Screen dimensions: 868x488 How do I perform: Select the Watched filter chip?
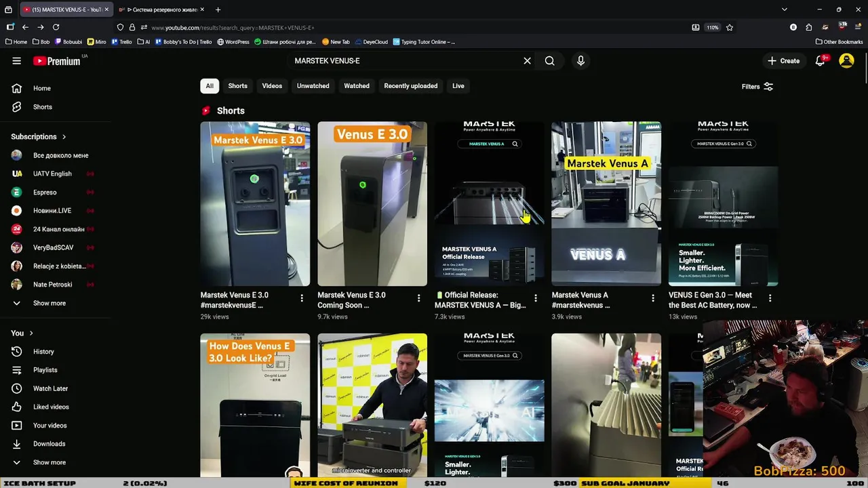(x=357, y=86)
